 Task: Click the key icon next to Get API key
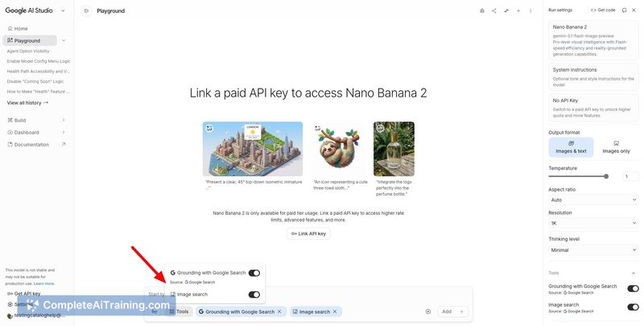[10, 294]
